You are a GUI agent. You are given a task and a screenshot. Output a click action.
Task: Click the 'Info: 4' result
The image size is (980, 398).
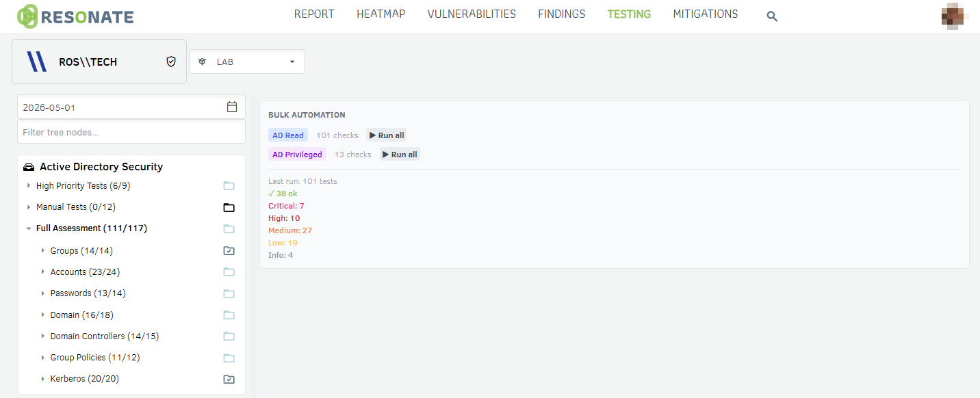[281, 255]
